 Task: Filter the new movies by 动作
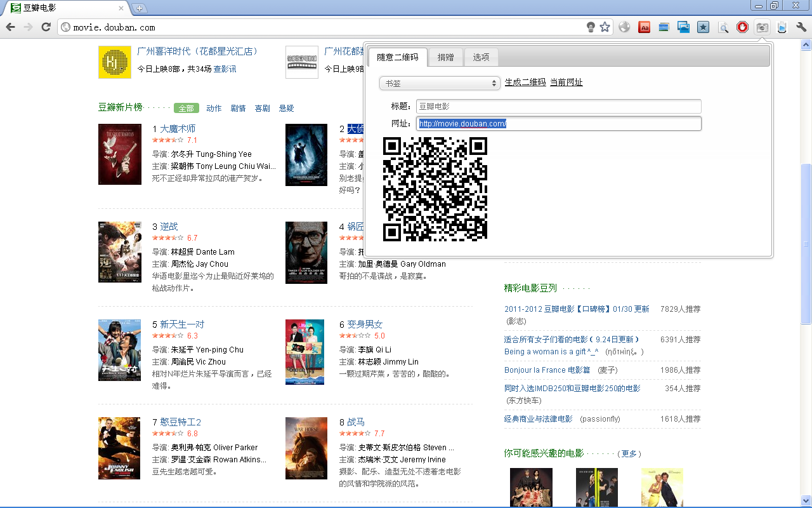point(214,108)
